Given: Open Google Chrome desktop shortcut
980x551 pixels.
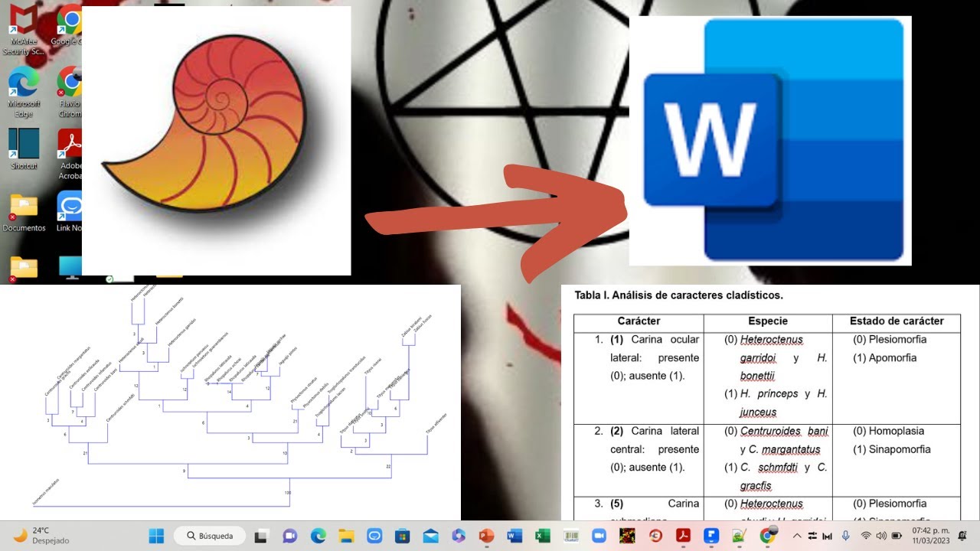Looking at the screenshot, I should [x=67, y=25].
